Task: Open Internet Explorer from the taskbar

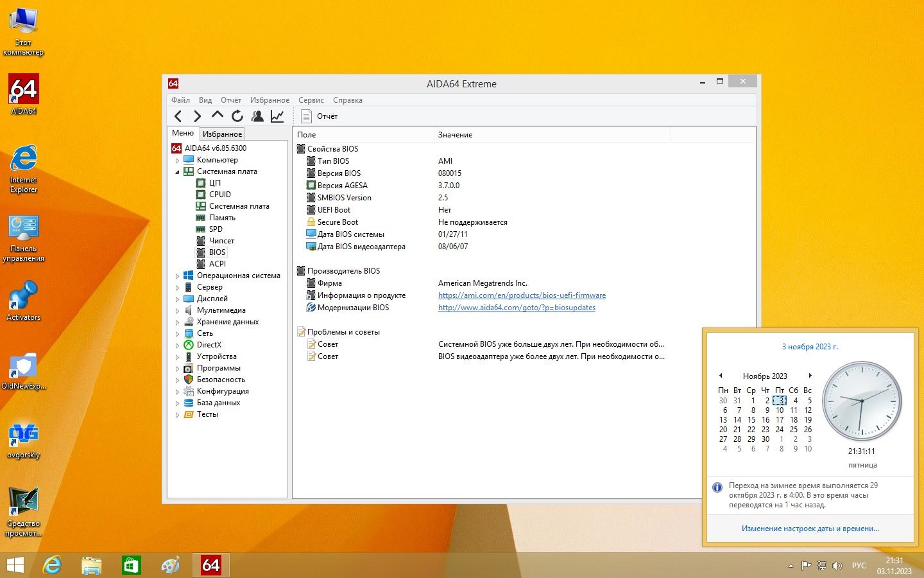Action: pos(52,565)
